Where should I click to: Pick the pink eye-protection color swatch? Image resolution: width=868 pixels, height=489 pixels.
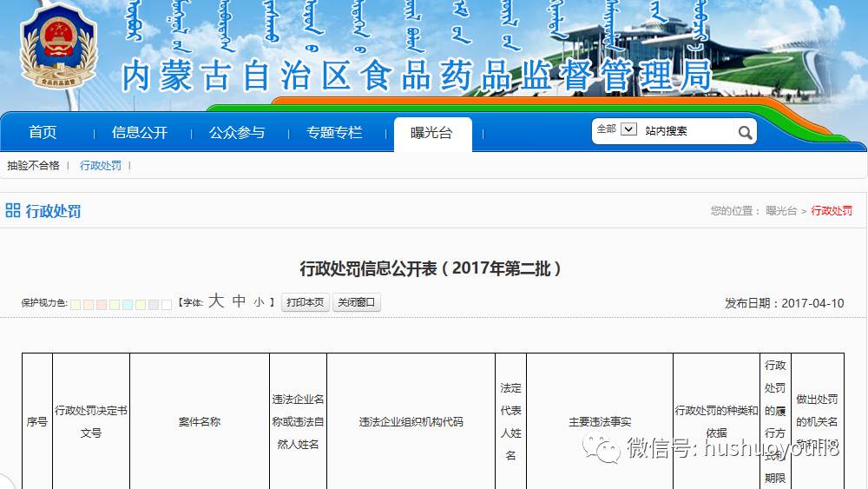(102, 304)
